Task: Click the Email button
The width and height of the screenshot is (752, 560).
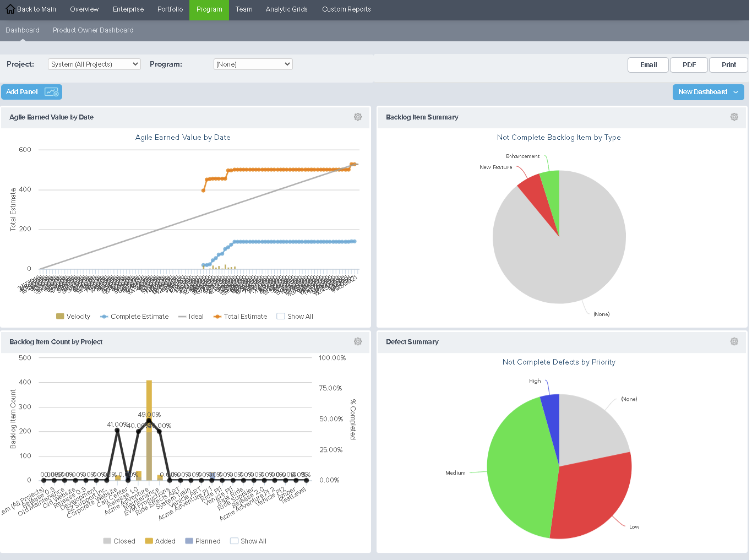Action: pos(649,65)
